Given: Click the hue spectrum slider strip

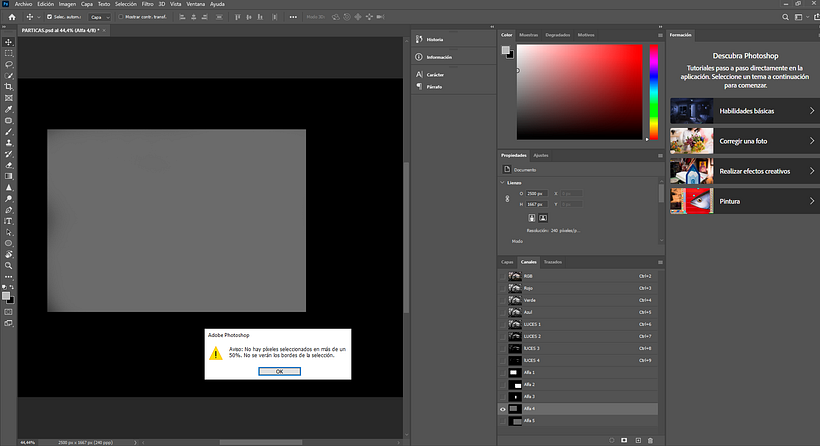Looking at the screenshot, I should (653, 92).
